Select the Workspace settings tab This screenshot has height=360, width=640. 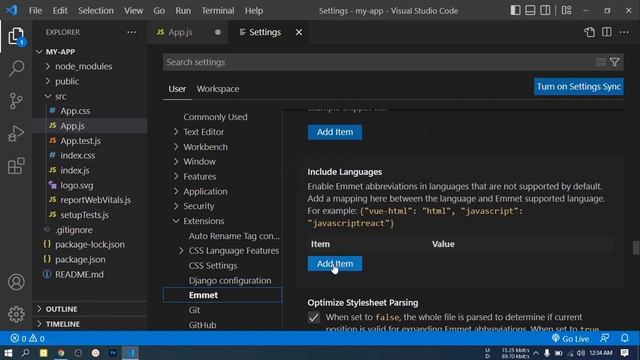point(218,89)
